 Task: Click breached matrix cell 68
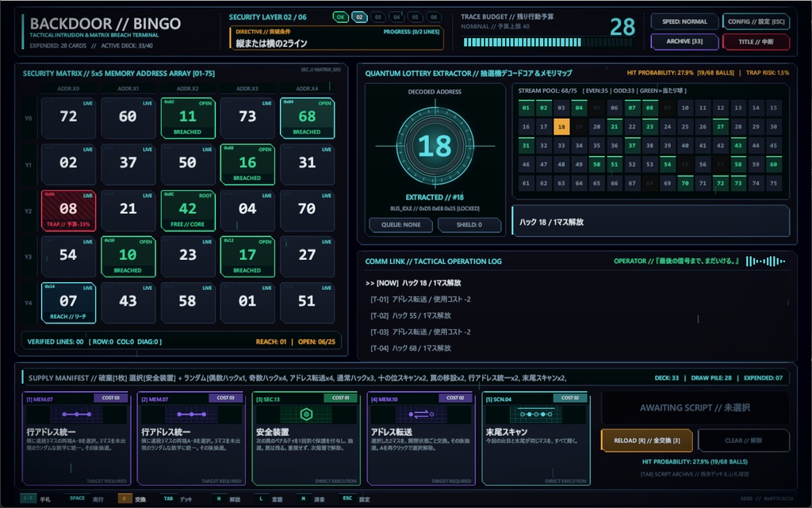click(307, 118)
